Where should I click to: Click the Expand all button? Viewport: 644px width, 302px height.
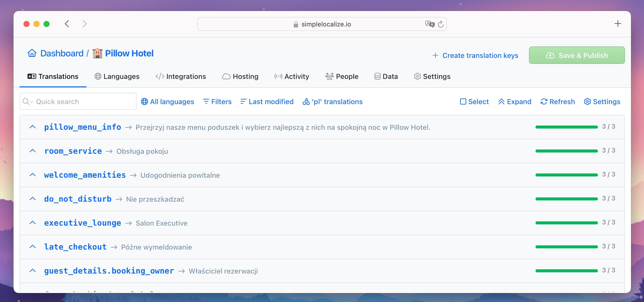coord(514,101)
